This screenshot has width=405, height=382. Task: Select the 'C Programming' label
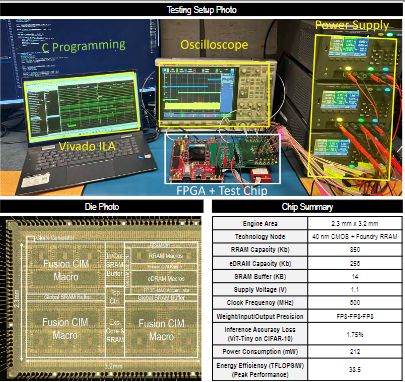(84, 46)
